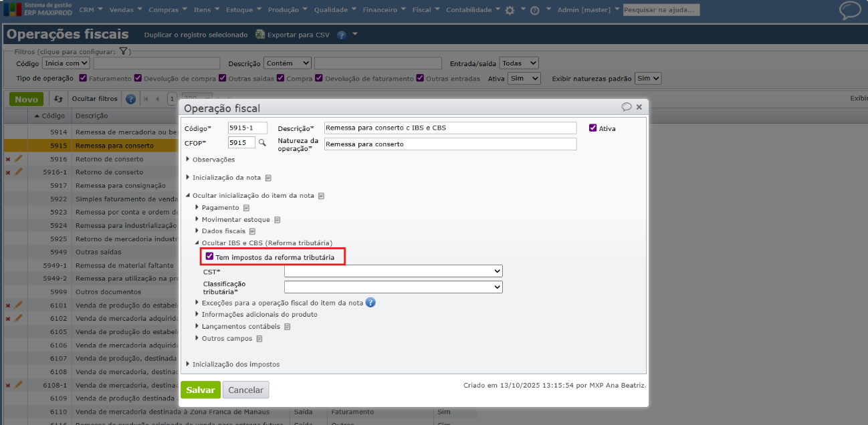The image size is (868, 425).
Task: Open the Contabilidade menu
Action: click(x=473, y=10)
